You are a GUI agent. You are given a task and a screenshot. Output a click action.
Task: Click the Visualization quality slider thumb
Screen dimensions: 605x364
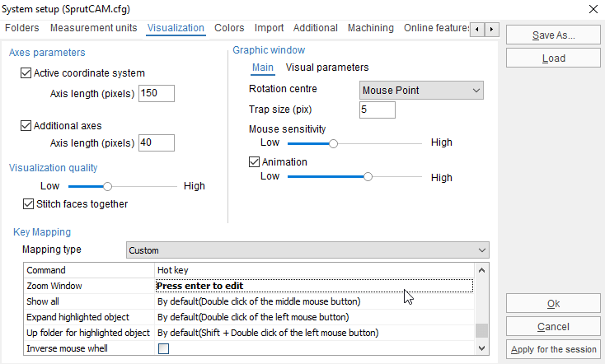[108, 187]
